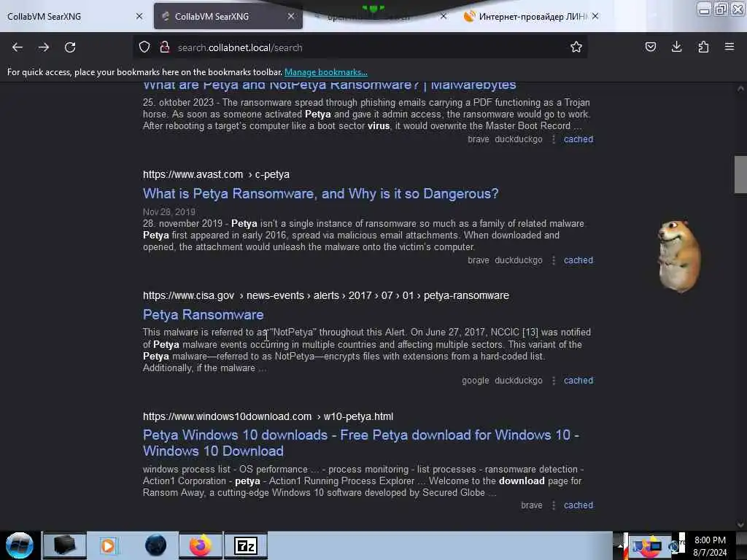Open more options dots for Malwarebytes result

554,139
